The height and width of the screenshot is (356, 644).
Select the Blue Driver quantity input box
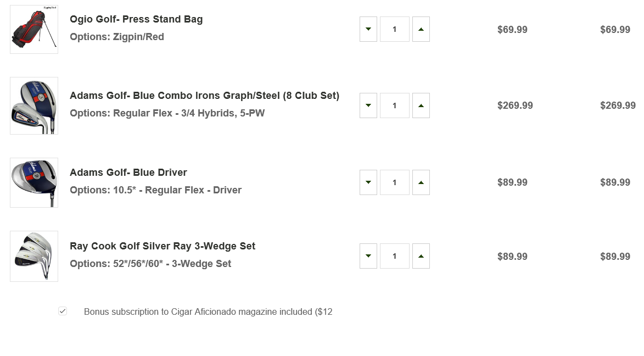[x=395, y=182]
